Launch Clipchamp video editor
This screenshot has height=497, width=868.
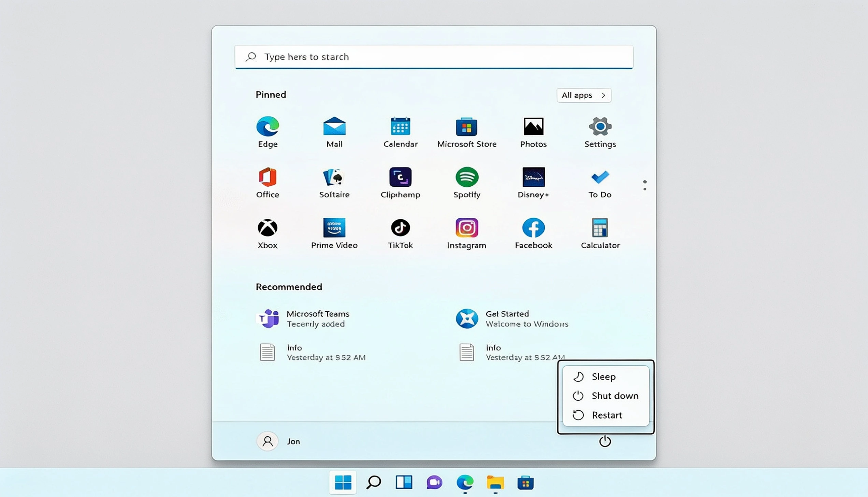(x=401, y=183)
